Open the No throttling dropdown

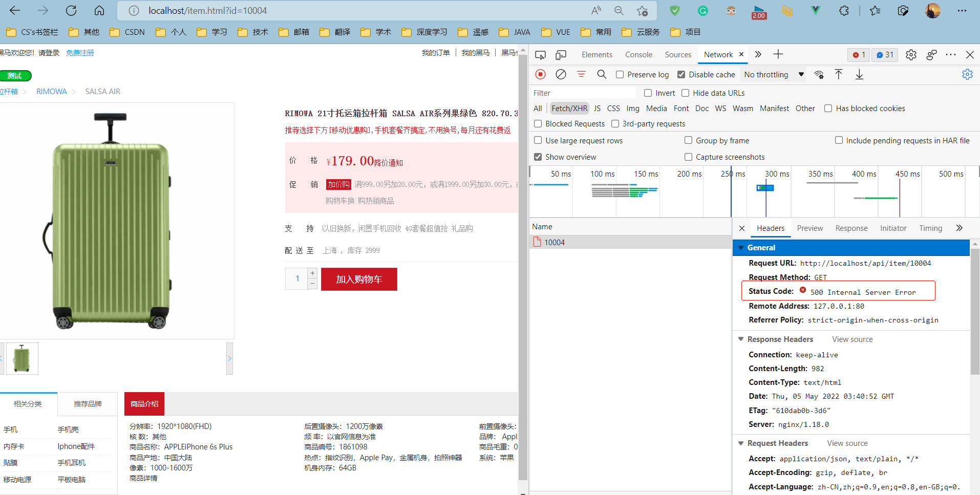coord(774,75)
